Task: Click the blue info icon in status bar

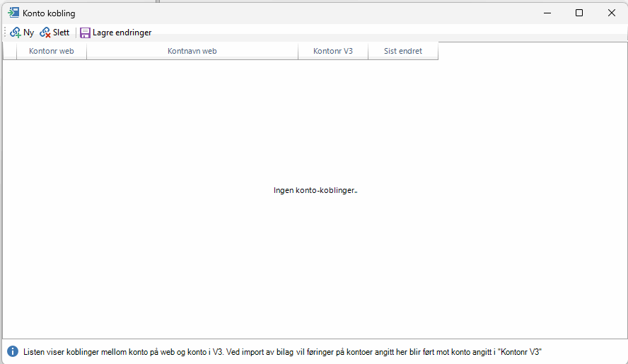Action: [13, 351]
